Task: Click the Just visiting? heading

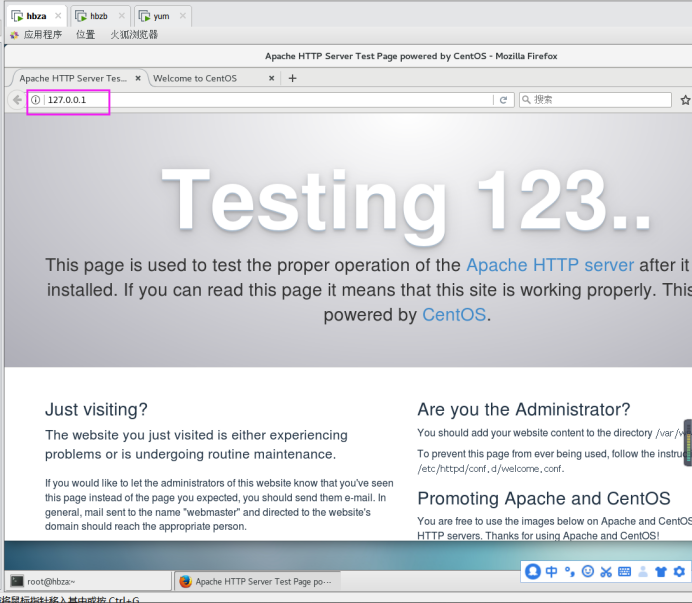Action: 96,410
